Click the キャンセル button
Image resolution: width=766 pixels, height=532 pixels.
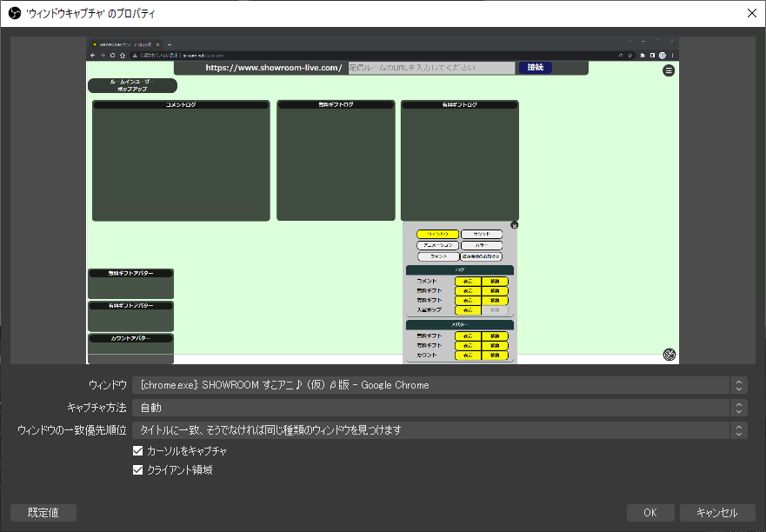click(x=716, y=513)
